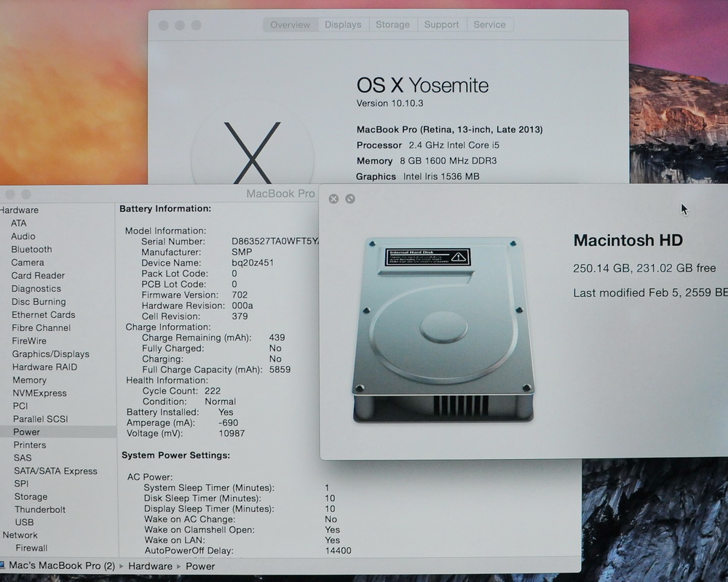Click Hardware in the bottom path bar
This screenshot has height=582, width=728.
(150, 566)
